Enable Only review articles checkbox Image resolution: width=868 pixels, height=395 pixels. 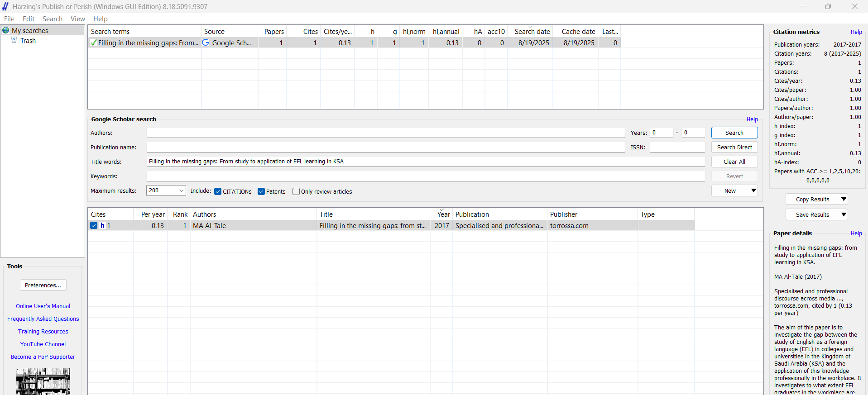(296, 191)
